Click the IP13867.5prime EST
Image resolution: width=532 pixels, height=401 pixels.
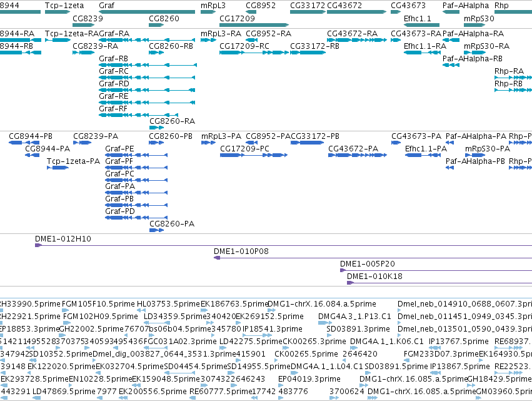click(x=435, y=373)
